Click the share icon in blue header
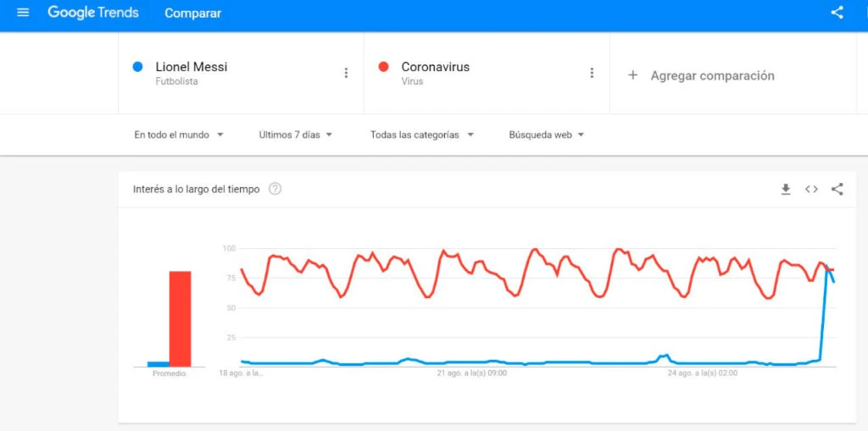The height and width of the screenshot is (431, 868). click(837, 13)
